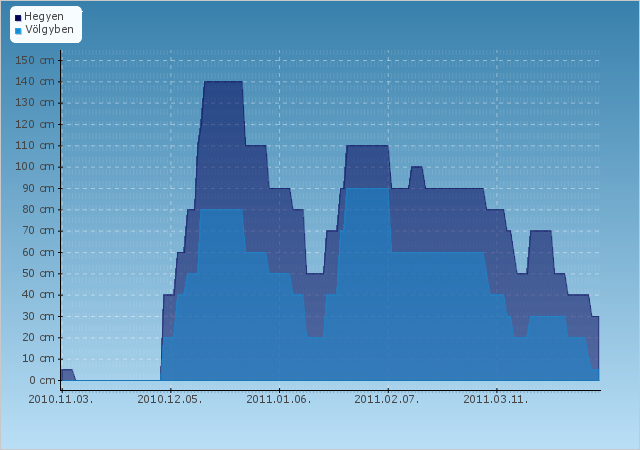640x450 pixels.
Task: Click the 80 cm axis label
Action: (38, 209)
